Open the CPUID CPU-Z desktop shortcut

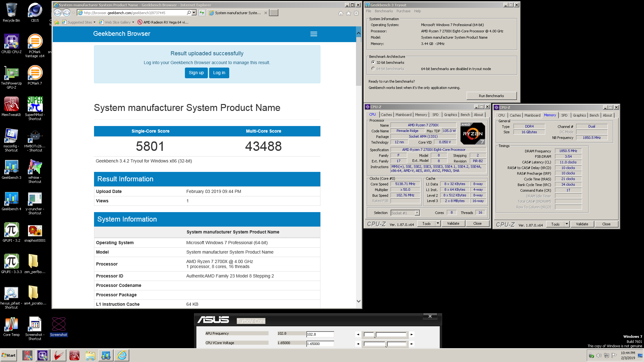[11, 44]
